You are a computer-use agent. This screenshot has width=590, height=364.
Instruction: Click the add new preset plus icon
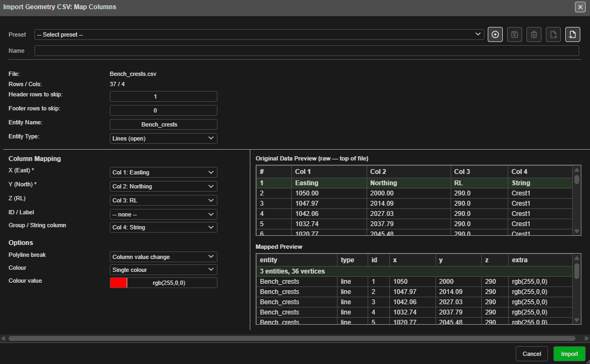click(x=495, y=34)
